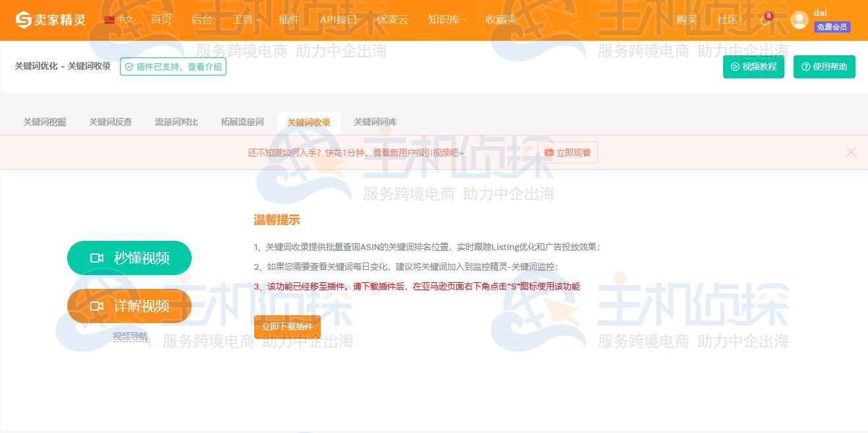Open the notification bell with 8 alerts
The width and height of the screenshot is (868, 433).
(764, 20)
